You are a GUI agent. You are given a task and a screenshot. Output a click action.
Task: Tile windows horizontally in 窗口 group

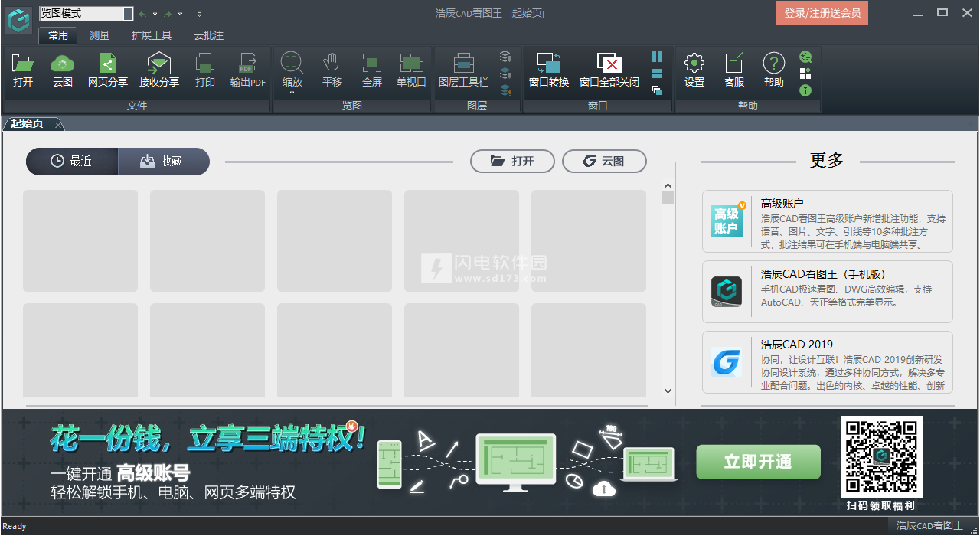(657, 74)
